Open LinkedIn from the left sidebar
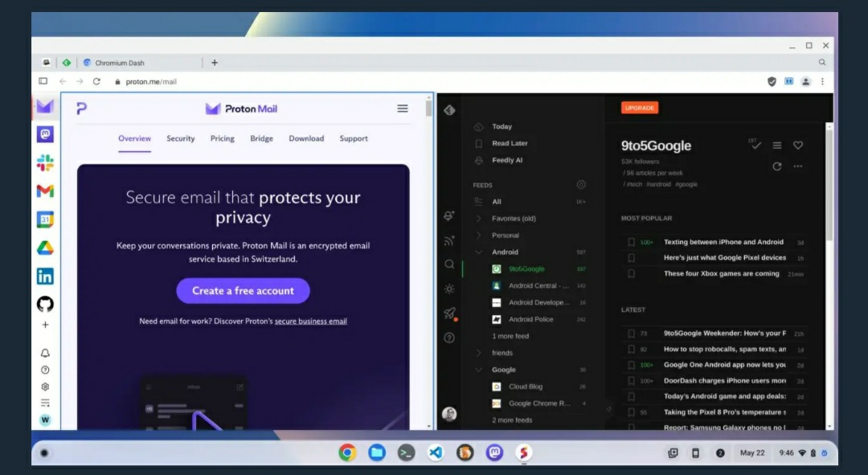This screenshot has height=475, width=868. (45, 276)
